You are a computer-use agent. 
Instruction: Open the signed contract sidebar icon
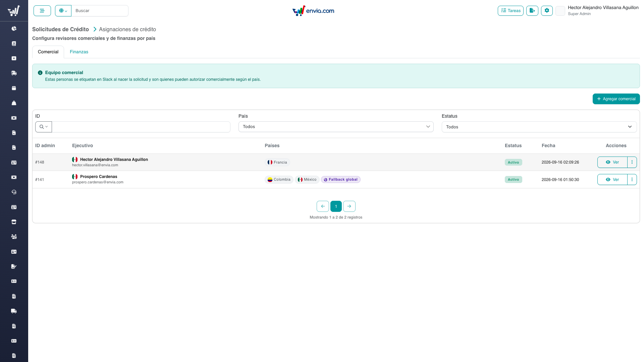pyautogui.click(x=14, y=266)
